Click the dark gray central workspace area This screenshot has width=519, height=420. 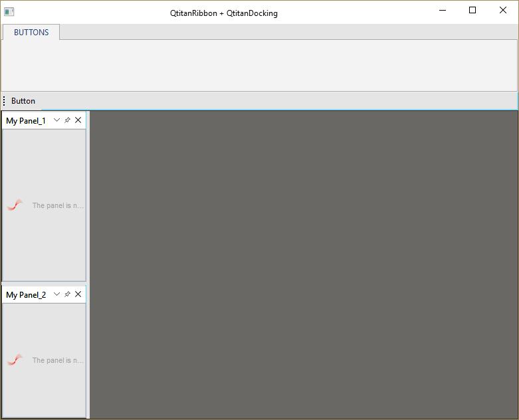click(x=303, y=264)
